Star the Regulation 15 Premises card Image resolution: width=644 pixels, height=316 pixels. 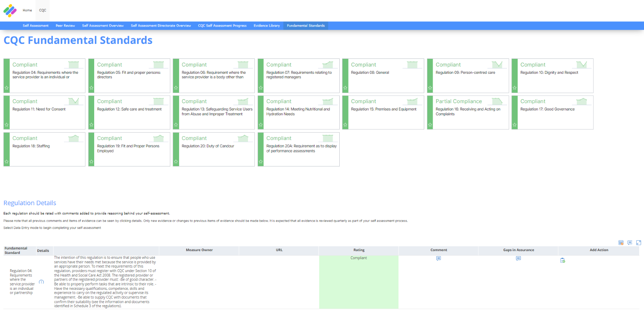(x=345, y=125)
